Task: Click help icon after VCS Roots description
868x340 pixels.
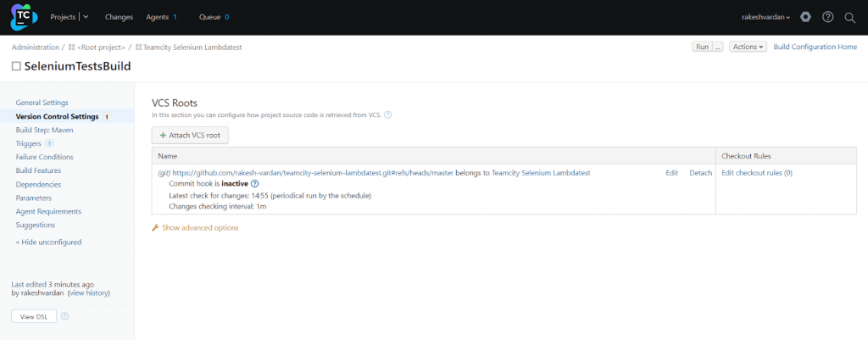Action: (x=388, y=115)
